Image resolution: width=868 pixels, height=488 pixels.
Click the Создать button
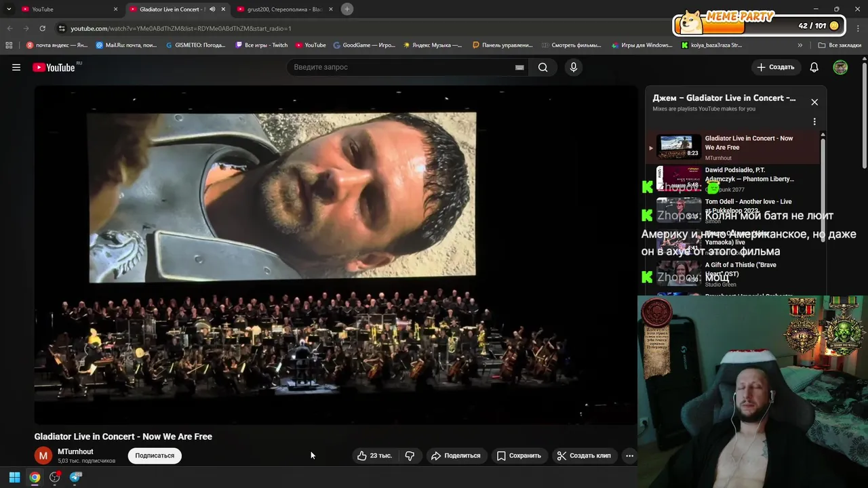(x=775, y=67)
